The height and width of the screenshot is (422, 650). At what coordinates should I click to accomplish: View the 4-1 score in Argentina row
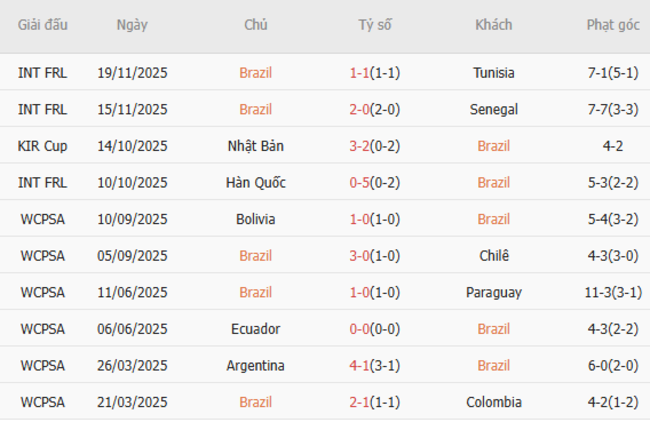pyautogui.click(x=360, y=366)
